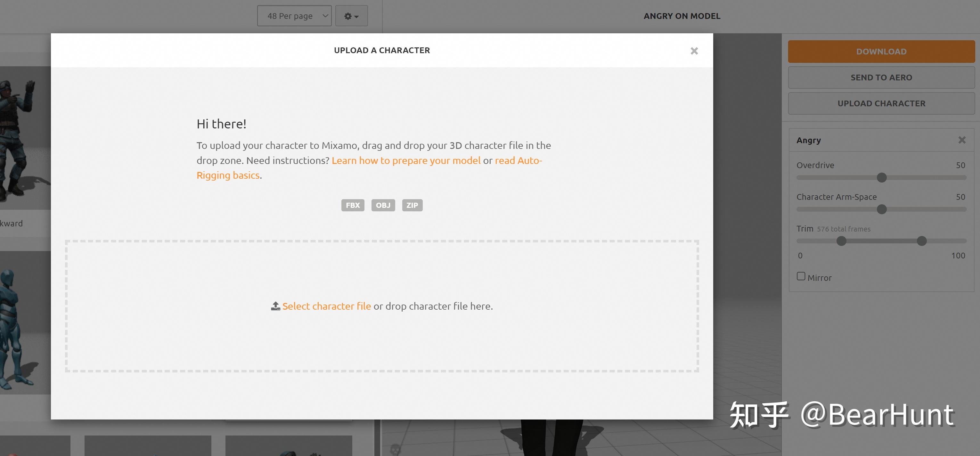This screenshot has width=980, height=456.
Task: Close the Upload a Character dialog
Action: [694, 51]
